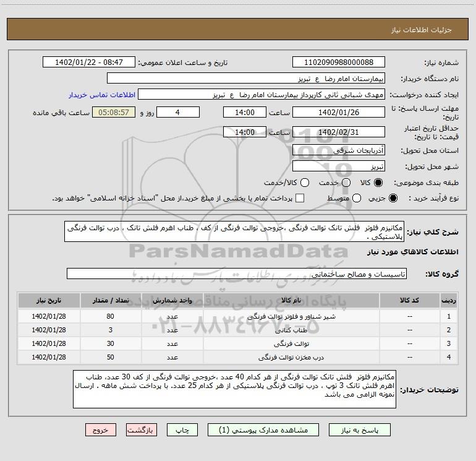Click the تاریخ و ساعت اعلان عمومی field
Viewport: 476px width, 461px height.
(x=89, y=62)
